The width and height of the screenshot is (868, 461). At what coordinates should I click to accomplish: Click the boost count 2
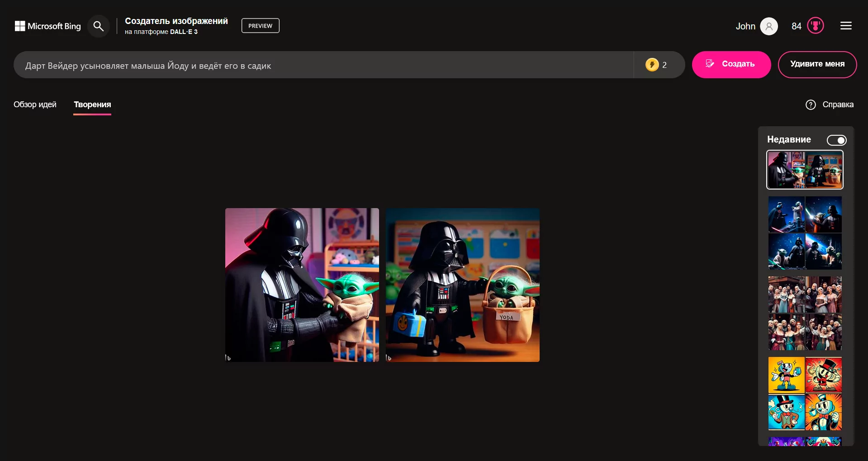(664, 65)
